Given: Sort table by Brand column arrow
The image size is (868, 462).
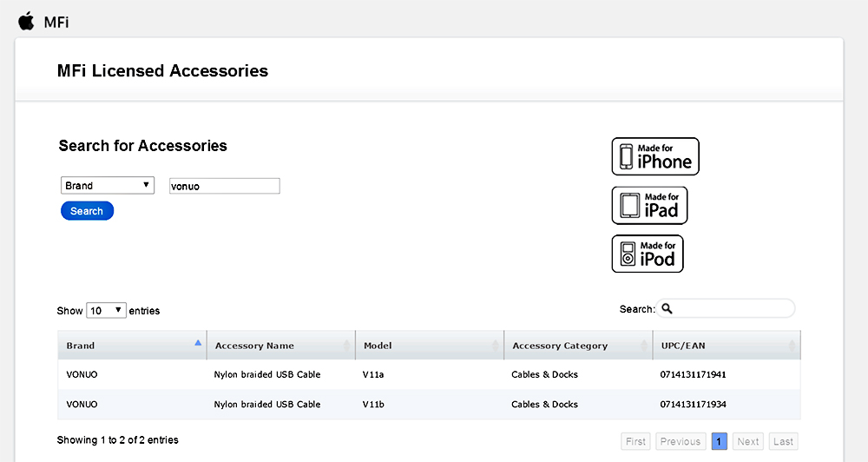Looking at the screenshot, I should pyautogui.click(x=198, y=343).
